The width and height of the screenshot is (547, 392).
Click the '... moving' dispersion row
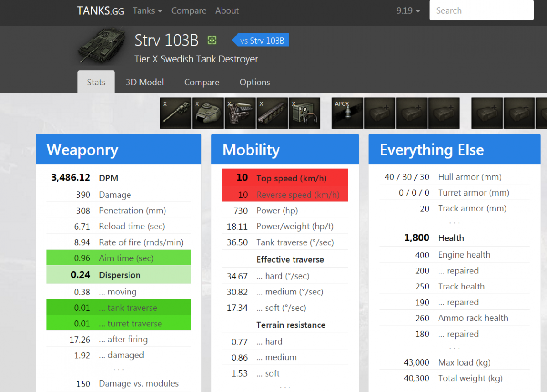pyautogui.click(x=119, y=292)
